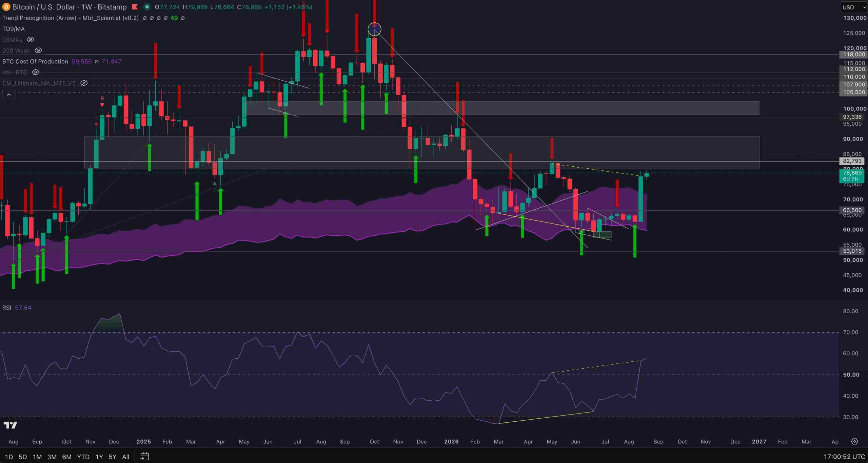Unhide the CM_Ultimate_MA_MTF_V2 indicator
This screenshot has width=868, height=463.
(x=84, y=83)
